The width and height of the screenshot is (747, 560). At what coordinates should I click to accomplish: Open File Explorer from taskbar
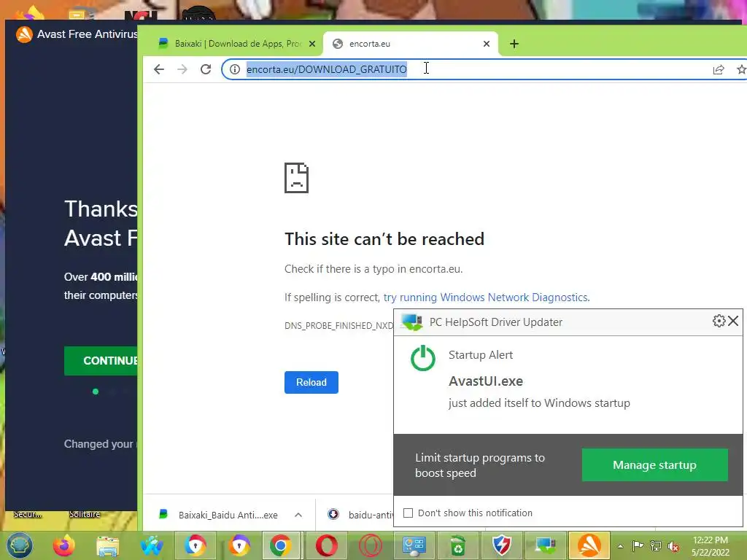coord(108,545)
